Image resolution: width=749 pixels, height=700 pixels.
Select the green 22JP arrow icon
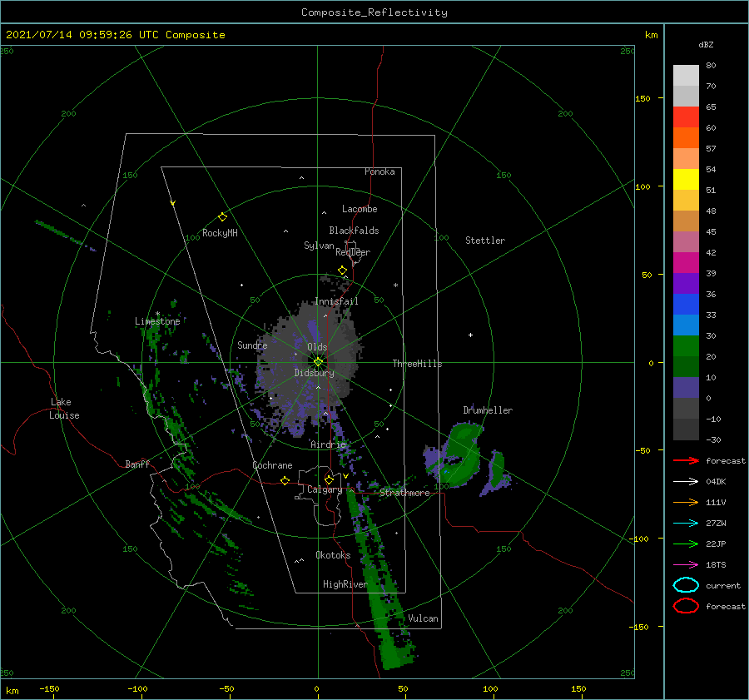point(686,544)
